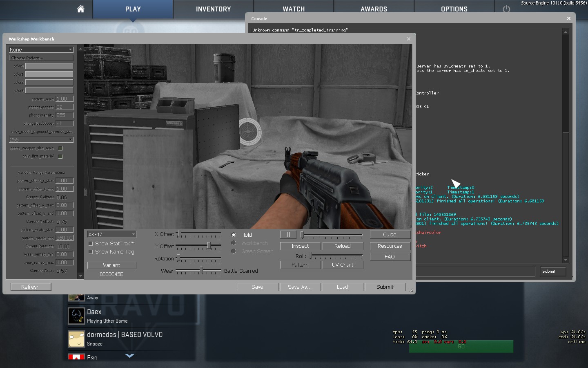
Task: Click the Pattern button
Action: point(300,265)
